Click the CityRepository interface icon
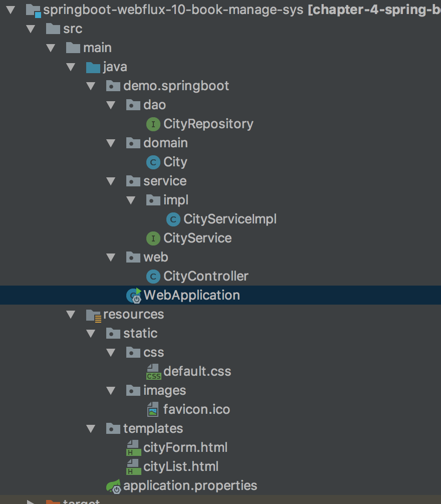 pyautogui.click(x=153, y=124)
